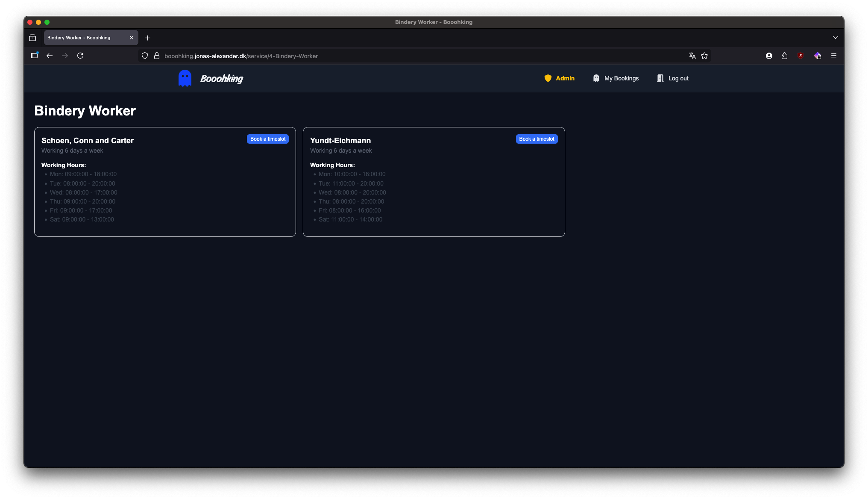
Task: Show site security lock info
Action: coord(157,56)
